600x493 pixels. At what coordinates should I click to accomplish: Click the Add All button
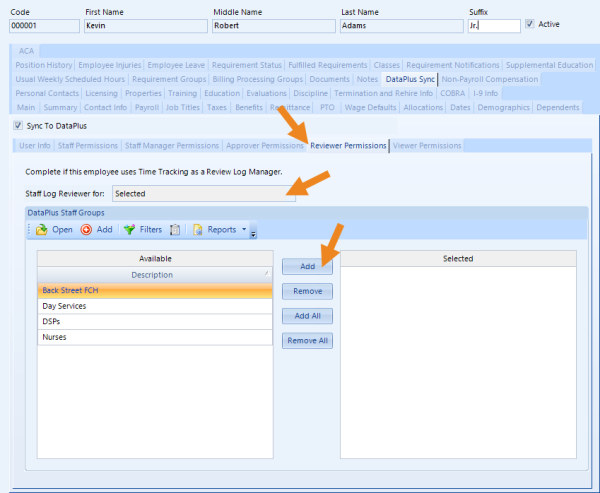pyautogui.click(x=307, y=316)
